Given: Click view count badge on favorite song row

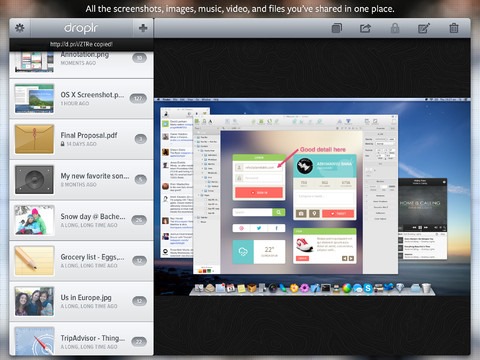Looking at the screenshot, I should click(x=141, y=179).
